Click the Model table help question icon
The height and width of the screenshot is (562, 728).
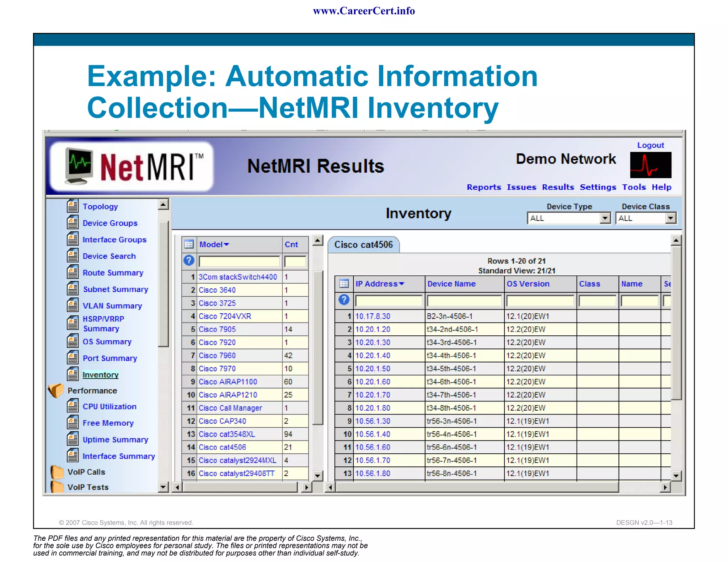[x=189, y=261]
